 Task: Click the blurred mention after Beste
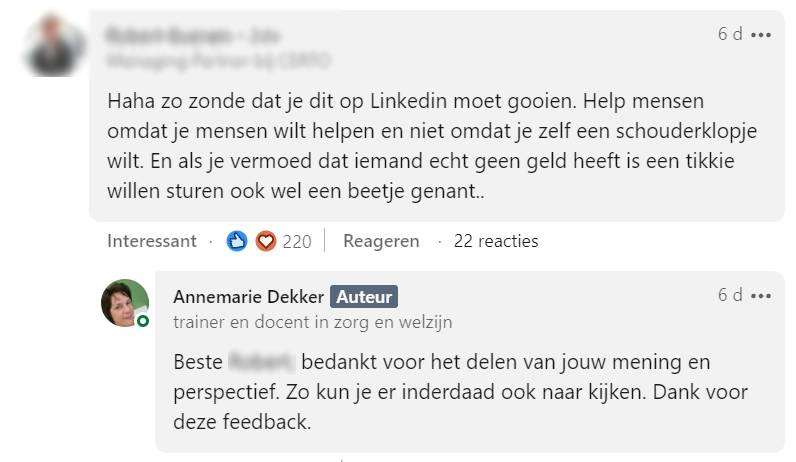(x=261, y=362)
